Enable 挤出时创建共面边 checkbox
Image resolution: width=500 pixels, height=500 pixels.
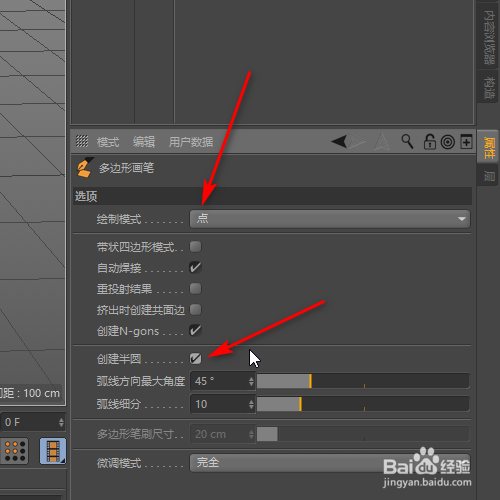(195, 309)
